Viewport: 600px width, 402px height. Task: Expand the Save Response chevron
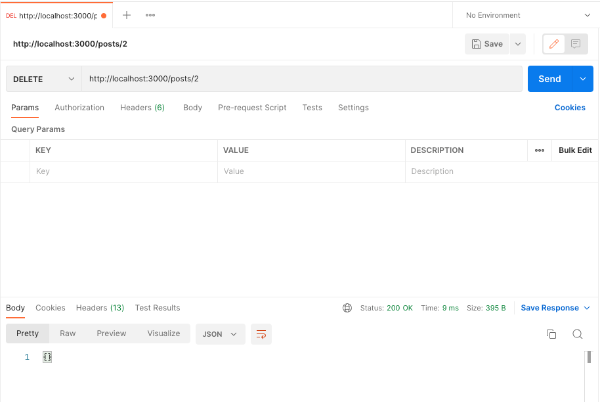587,308
